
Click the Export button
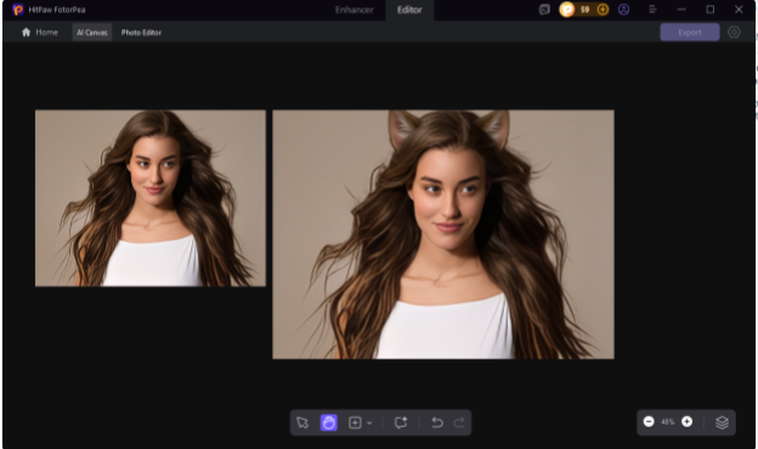(x=689, y=32)
